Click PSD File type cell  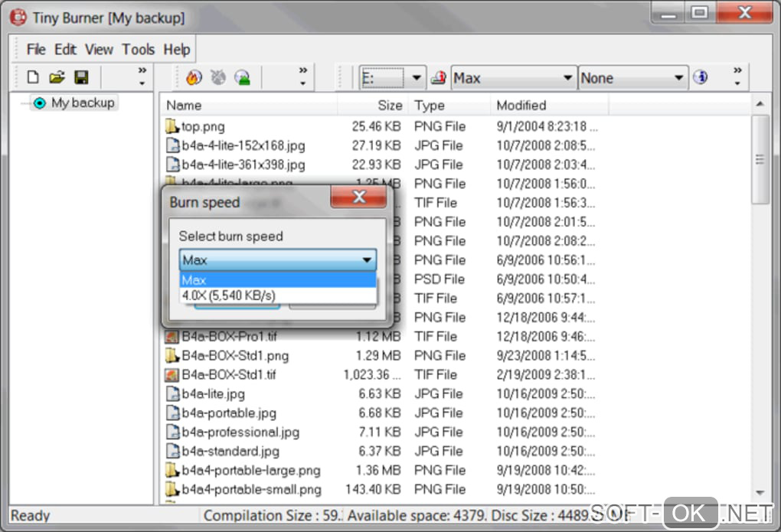(440, 279)
